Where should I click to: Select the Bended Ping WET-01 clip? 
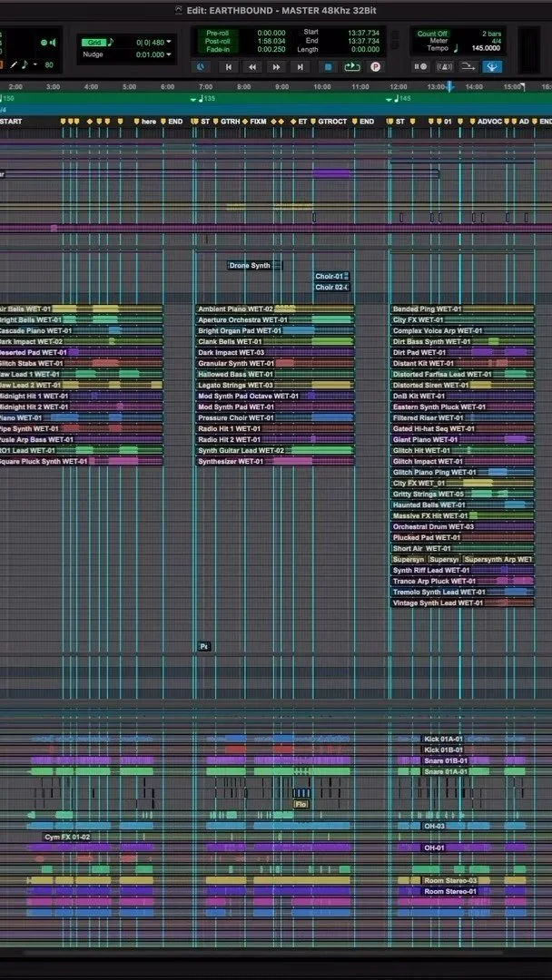click(463, 309)
